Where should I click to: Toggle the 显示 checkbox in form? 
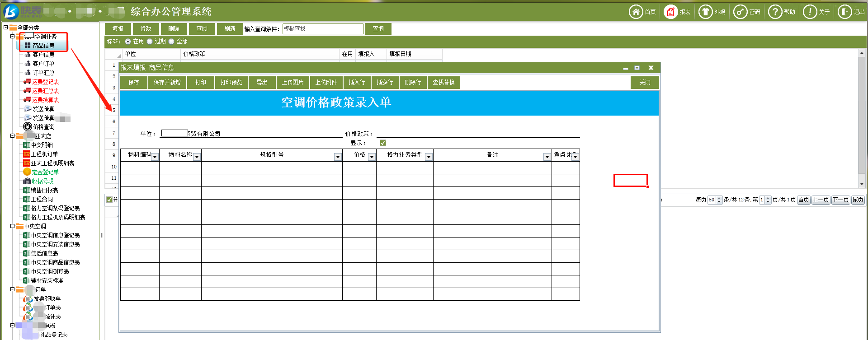(383, 143)
